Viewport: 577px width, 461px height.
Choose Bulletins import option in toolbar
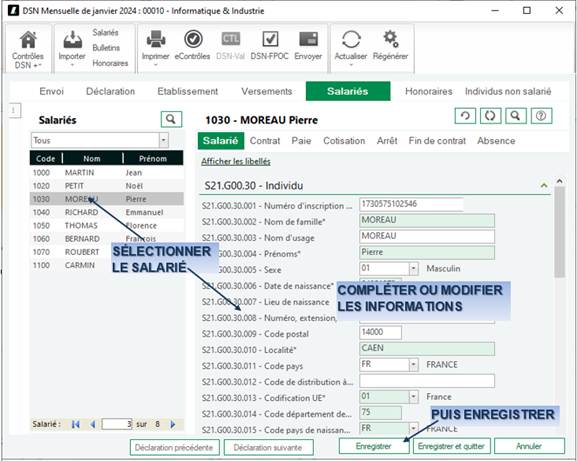tap(106, 48)
